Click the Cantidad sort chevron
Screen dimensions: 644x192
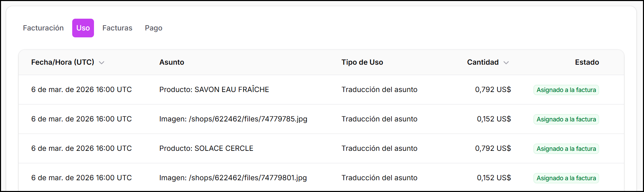pos(506,63)
